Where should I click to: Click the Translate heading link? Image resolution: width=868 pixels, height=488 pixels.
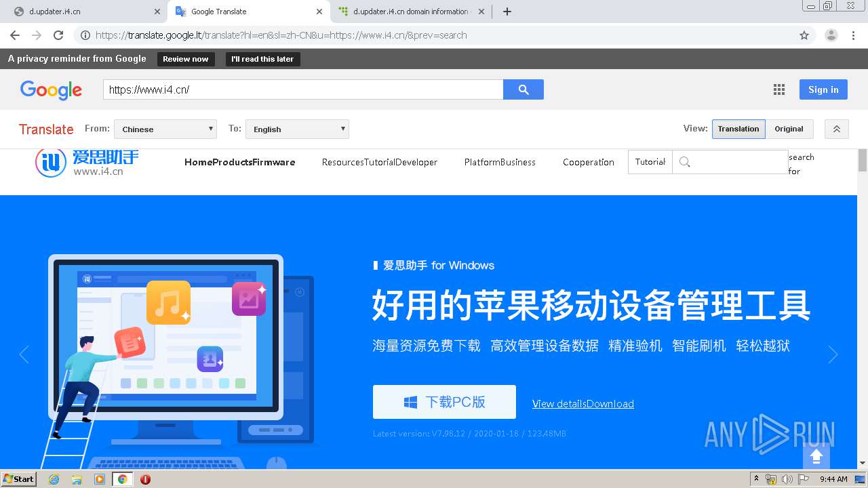(x=46, y=129)
